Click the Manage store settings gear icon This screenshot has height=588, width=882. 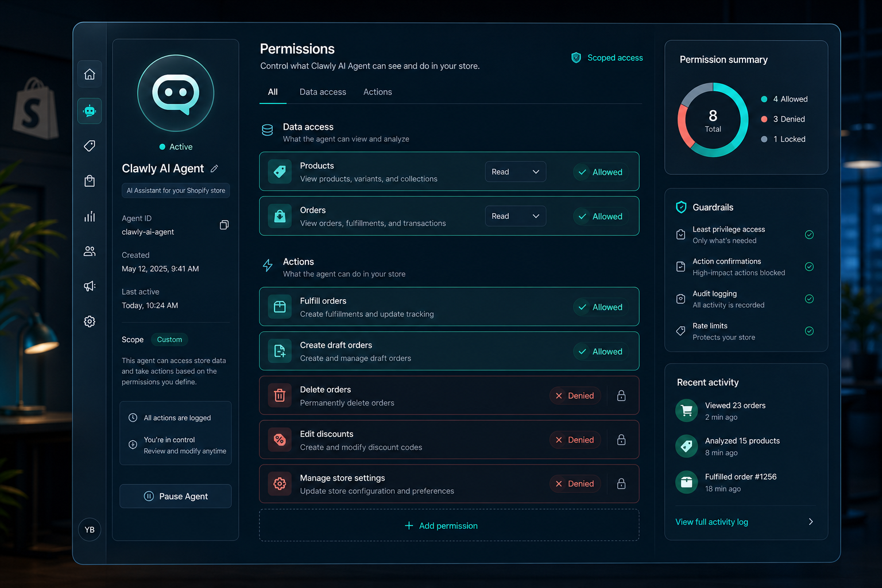(280, 484)
